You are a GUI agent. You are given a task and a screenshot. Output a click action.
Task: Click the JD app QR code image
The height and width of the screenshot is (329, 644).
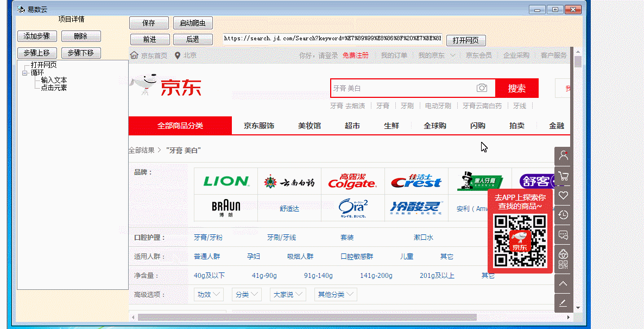click(520, 241)
